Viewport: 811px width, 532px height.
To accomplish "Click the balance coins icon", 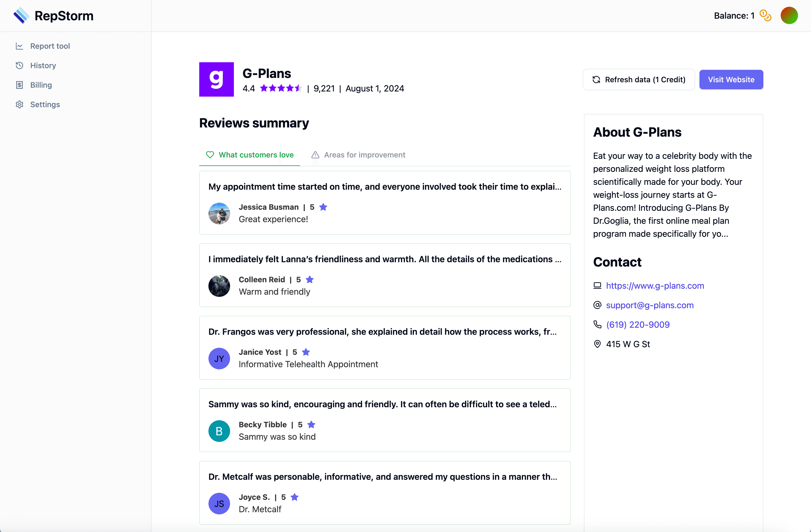I will (x=765, y=15).
